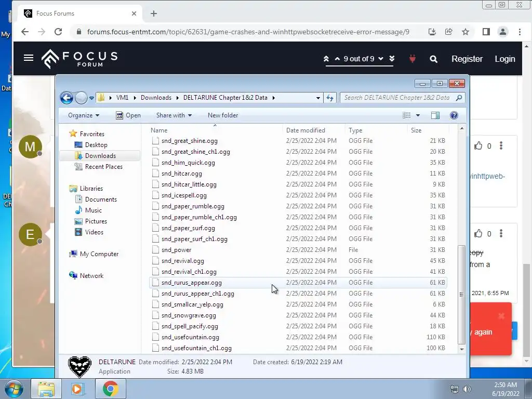This screenshot has width=532, height=399.
Task: Click the red plug connection icon
Action: (412, 59)
